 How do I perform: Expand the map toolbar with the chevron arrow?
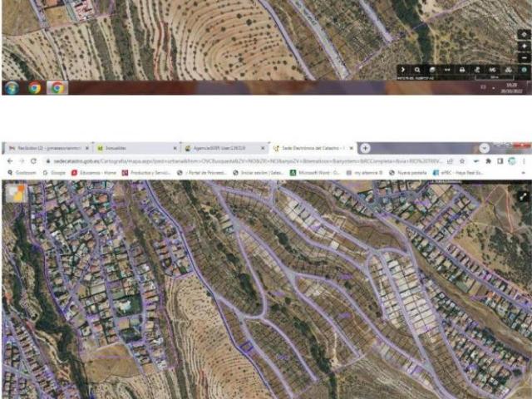click(403, 70)
